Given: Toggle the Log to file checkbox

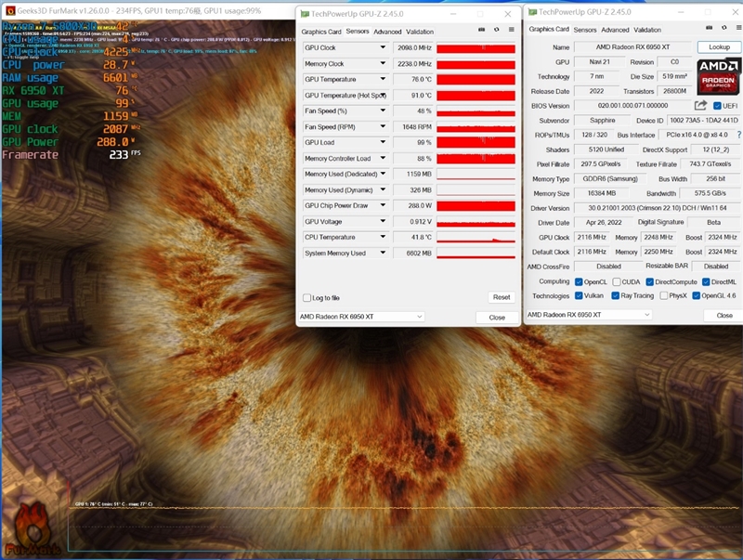Looking at the screenshot, I should (x=307, y=299).
